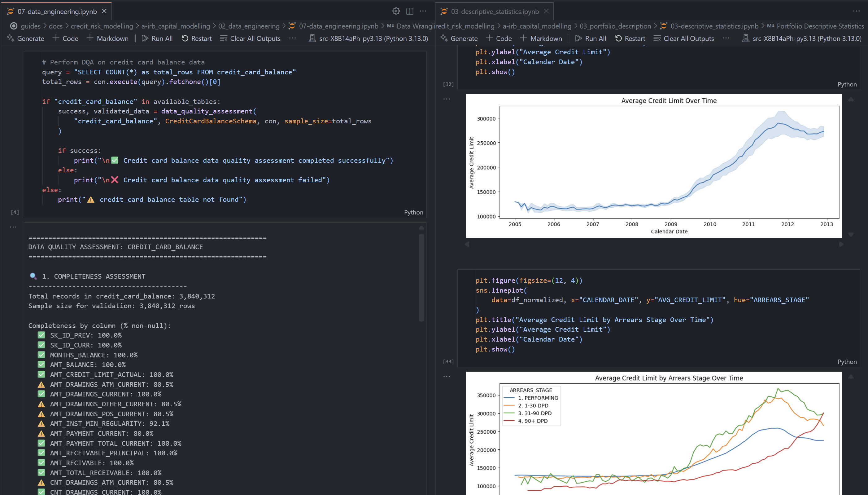Clear All Outputs in right notebook
The height and width of the screenshot is (495, 868).
[684, 38]
